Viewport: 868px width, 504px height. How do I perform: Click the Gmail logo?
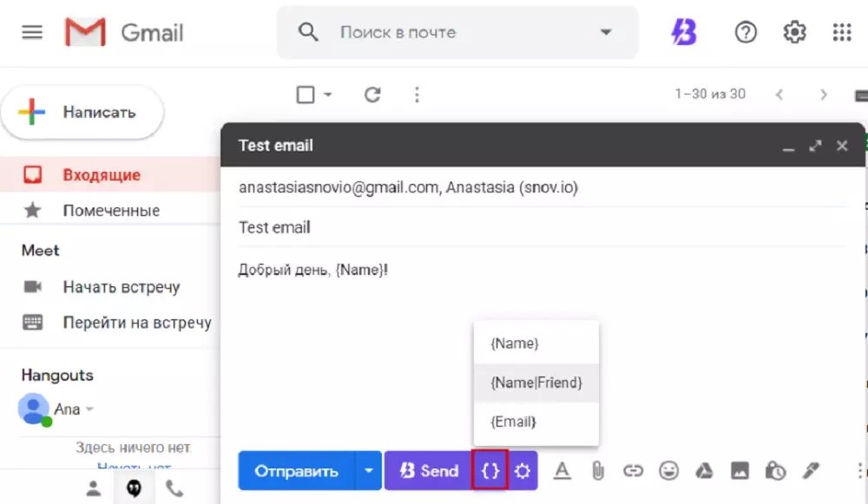tap(124, 32)
